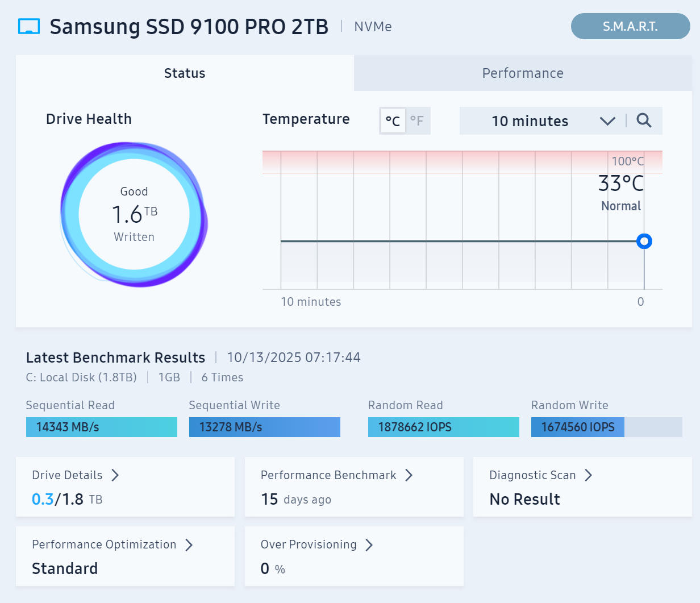Click the Over Provisioning arrow icon

click(x=369, y=544)
